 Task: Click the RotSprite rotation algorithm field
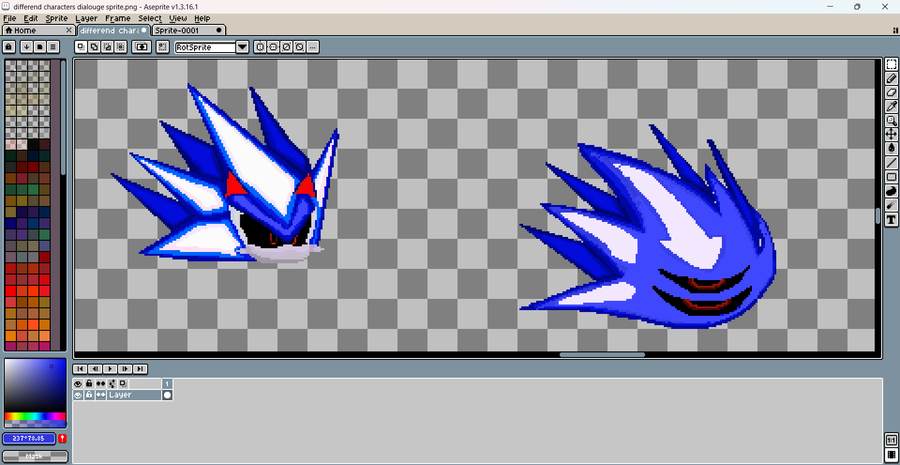click(x=205, y=47)
